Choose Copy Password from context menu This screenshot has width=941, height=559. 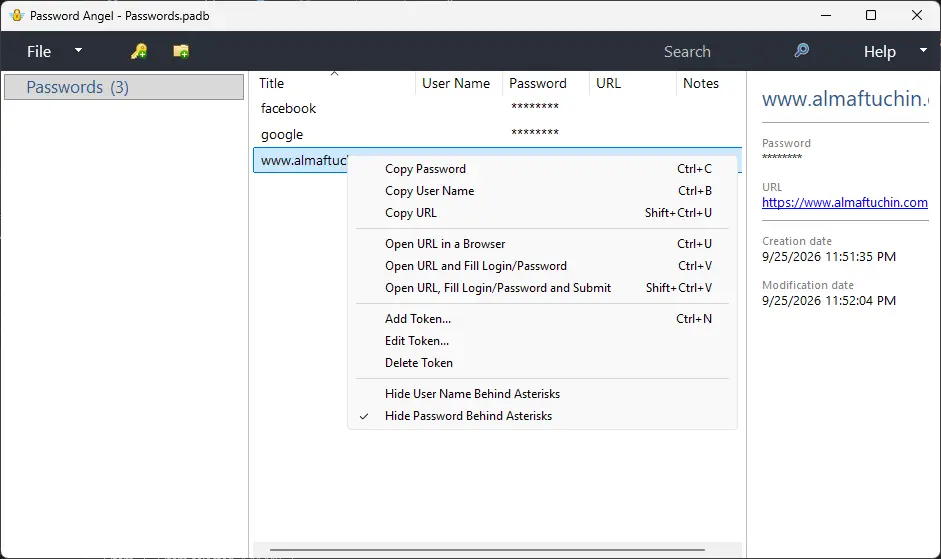[x=542, y=169]
